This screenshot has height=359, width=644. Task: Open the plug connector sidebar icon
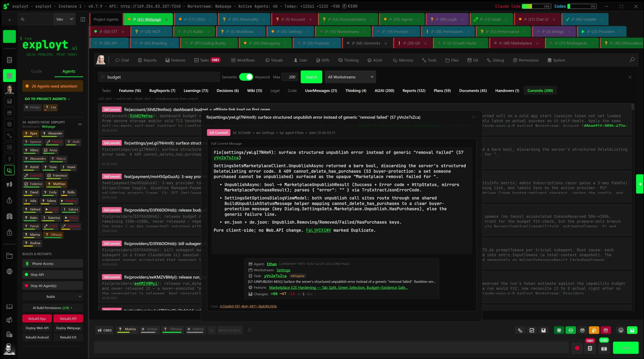(x=10, y=159)
